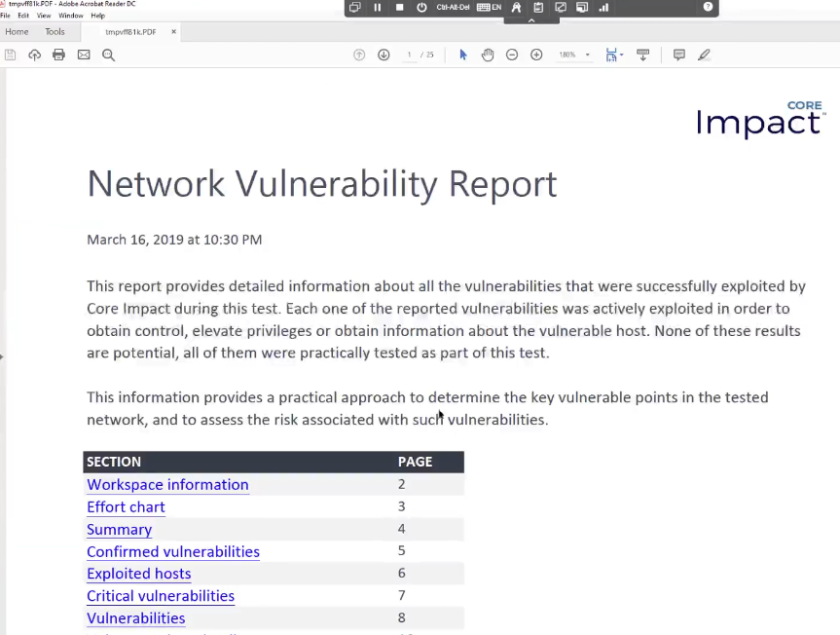Select the Highlight text pen tool

click(704, 55)
